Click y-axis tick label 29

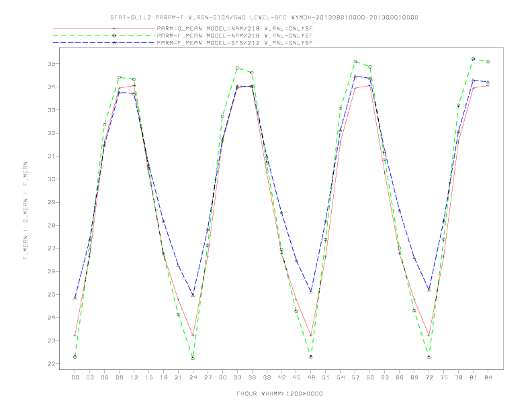tap(52, 202)
